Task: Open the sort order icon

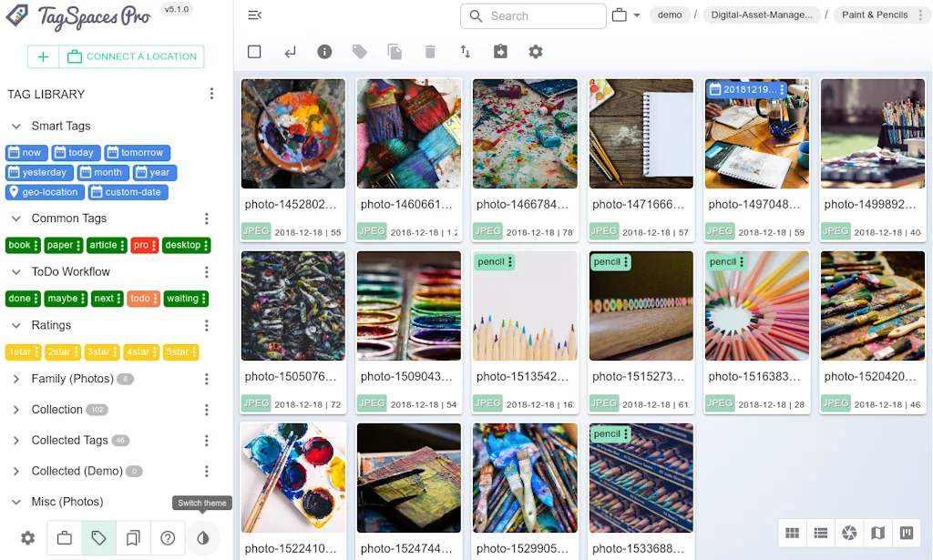Action: click(465, 52)
